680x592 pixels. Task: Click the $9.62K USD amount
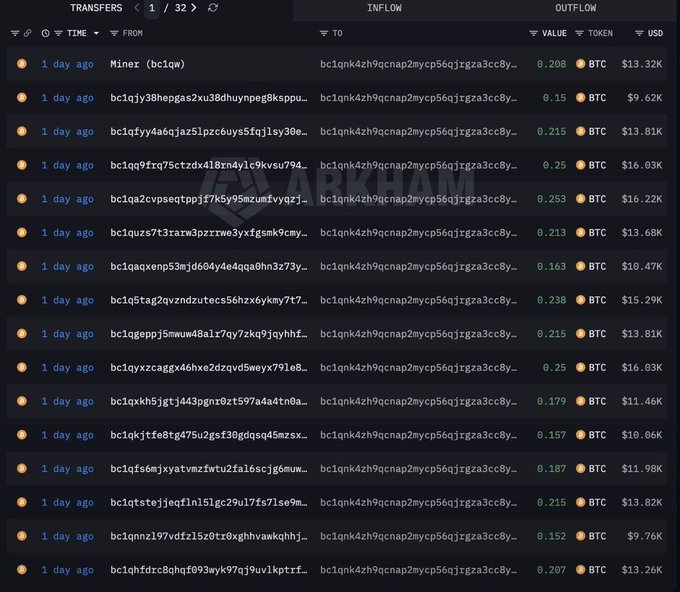point(644,98)
